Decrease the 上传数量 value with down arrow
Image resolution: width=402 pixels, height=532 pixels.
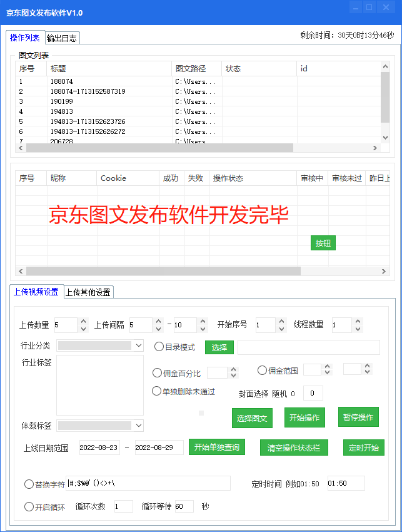pyautogui.click(x=83, y=329)
